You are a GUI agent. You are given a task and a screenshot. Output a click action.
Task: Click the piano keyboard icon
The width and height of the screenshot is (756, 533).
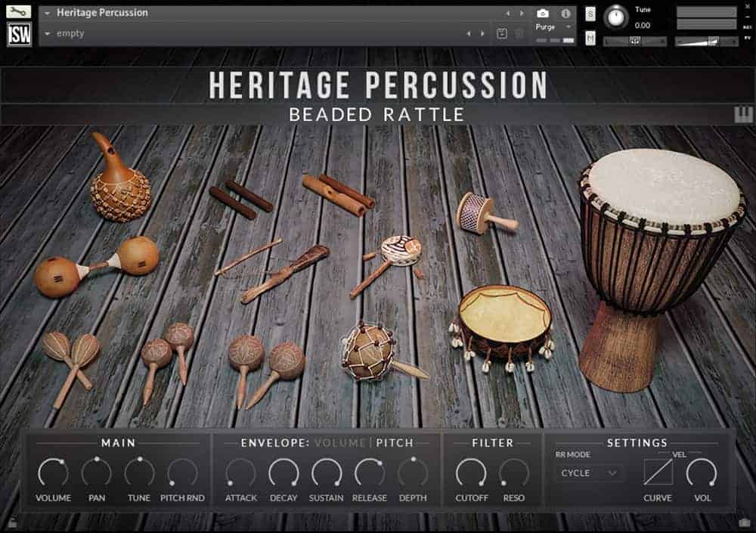[x=743, y=114]
